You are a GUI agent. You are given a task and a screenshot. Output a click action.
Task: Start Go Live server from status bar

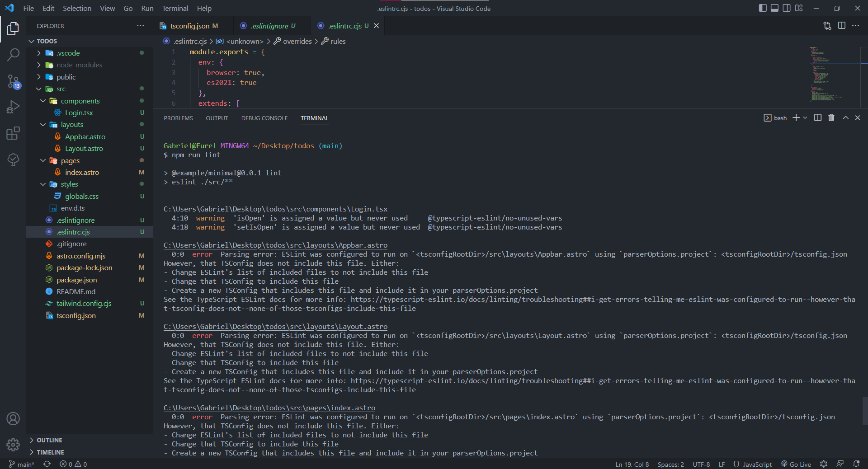tap(796, 464)
